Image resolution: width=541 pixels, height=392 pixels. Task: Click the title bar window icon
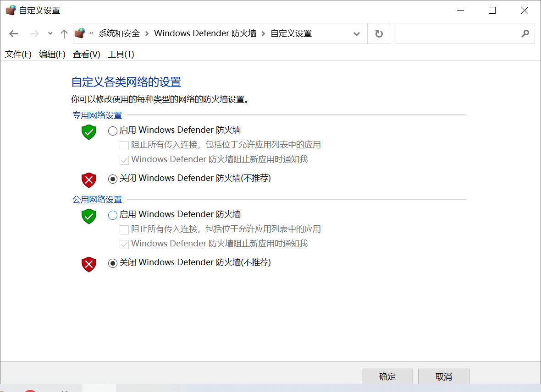point(11,10)
